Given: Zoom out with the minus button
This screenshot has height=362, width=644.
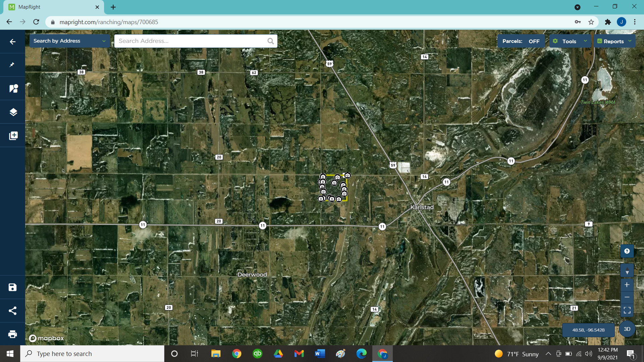Looking at the screenshot, I should (627, 297).
